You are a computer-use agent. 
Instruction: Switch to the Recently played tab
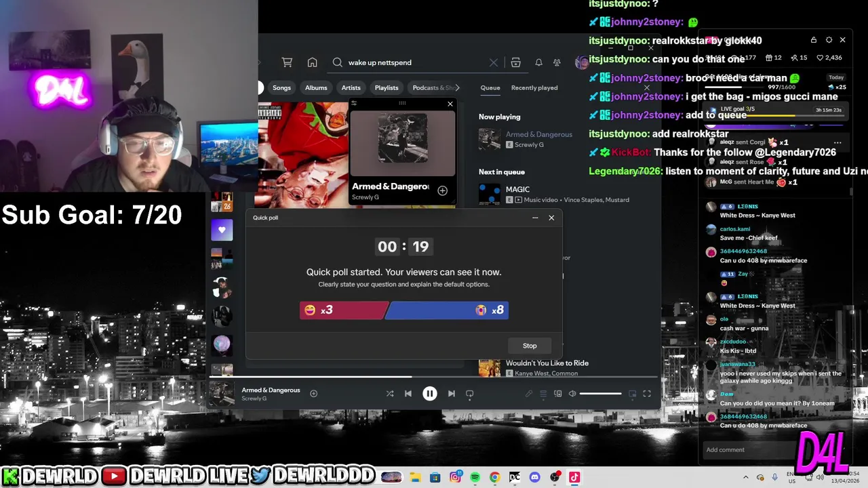pos(534,87)
